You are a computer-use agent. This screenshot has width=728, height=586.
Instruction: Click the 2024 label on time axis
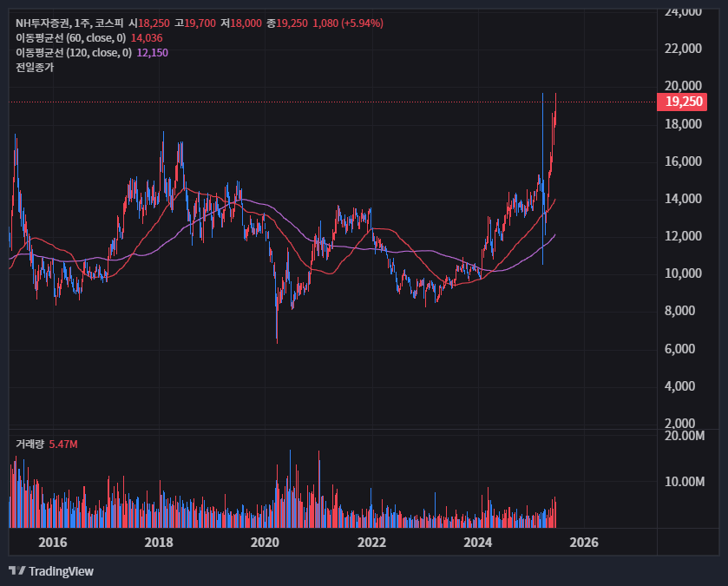coord(478,543)
